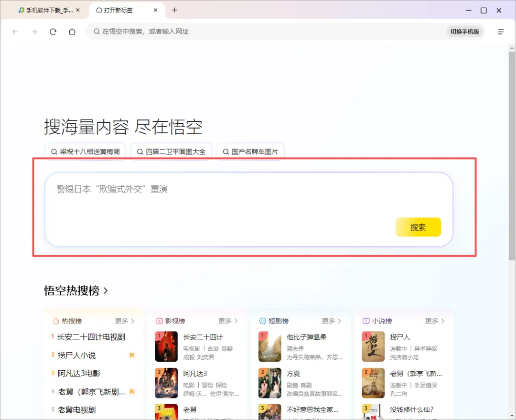Open the 悟空热搜榜 heading link
The width and height of the screenshot is (516, 420).
click(x=72, y=291)
